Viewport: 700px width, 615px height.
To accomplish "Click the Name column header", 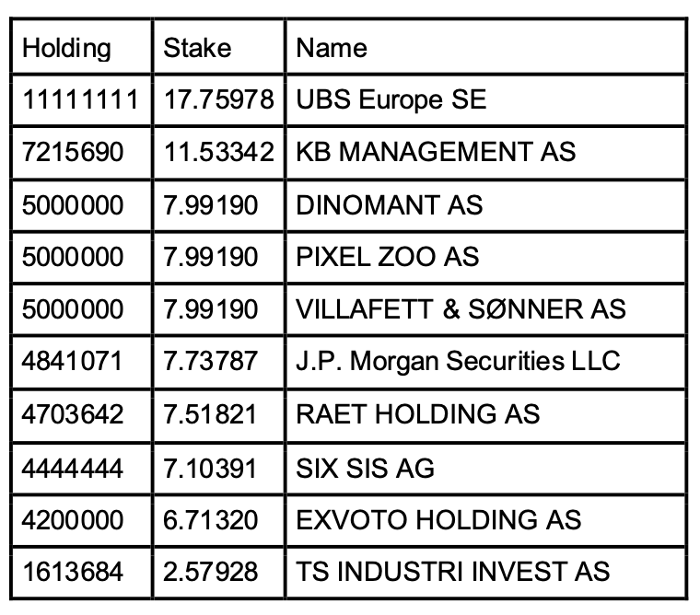I will 485,47.
